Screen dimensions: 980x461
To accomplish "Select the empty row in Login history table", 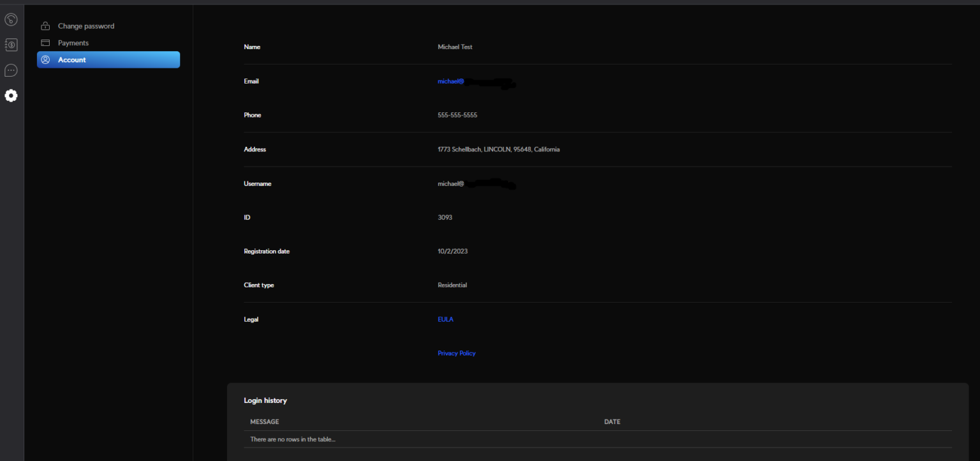I will 293,439.
